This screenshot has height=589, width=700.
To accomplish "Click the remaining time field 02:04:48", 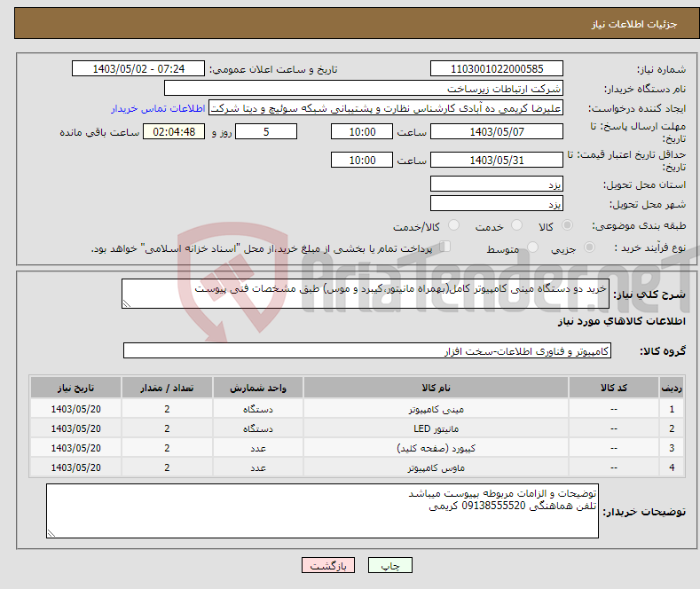I will click(x=174, y=131).
